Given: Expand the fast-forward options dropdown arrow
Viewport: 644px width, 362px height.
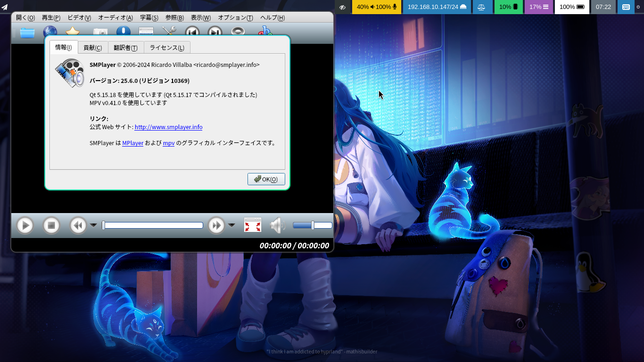Looking at the screenshot, I should click(x=231, y=225).
